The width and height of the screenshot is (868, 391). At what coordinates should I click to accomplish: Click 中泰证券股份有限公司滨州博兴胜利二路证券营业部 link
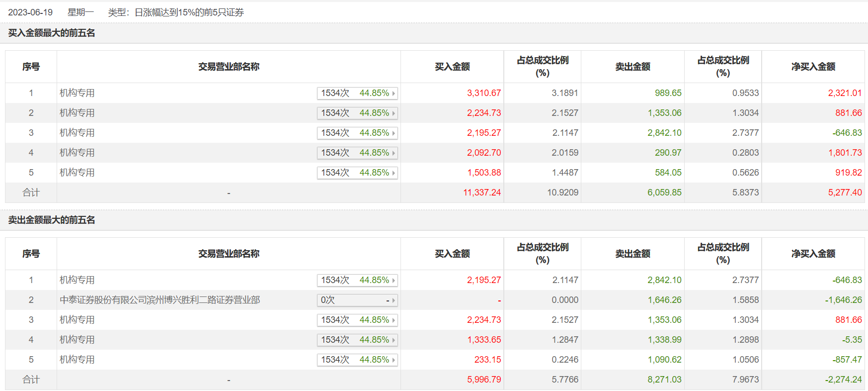(159, 300)
